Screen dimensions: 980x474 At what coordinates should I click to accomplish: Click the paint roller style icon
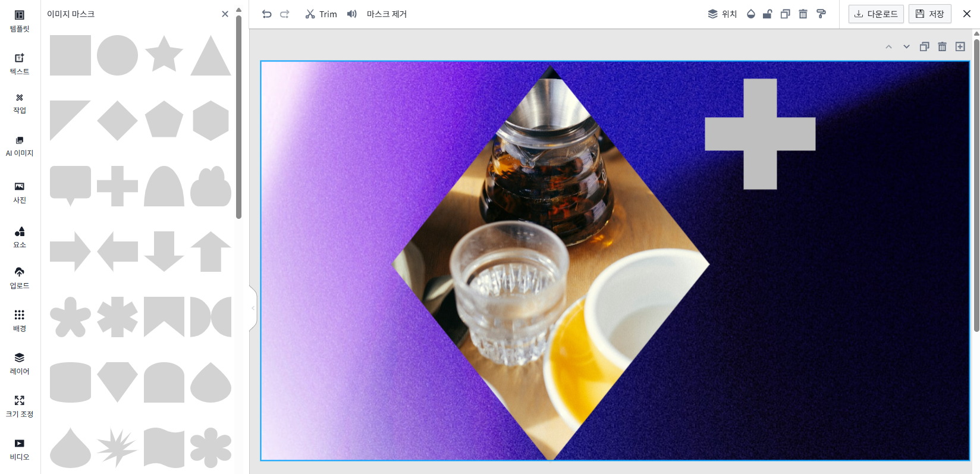coord(821,14)
